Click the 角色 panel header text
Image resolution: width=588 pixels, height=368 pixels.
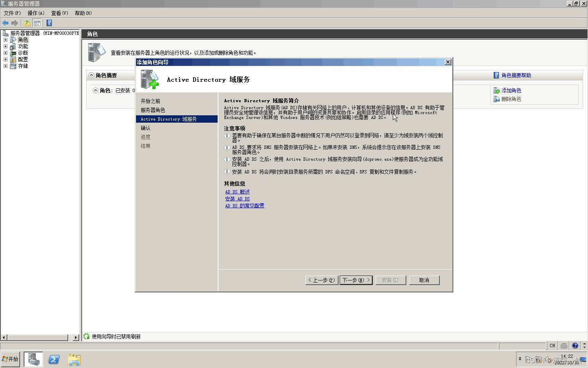(92, 34)
